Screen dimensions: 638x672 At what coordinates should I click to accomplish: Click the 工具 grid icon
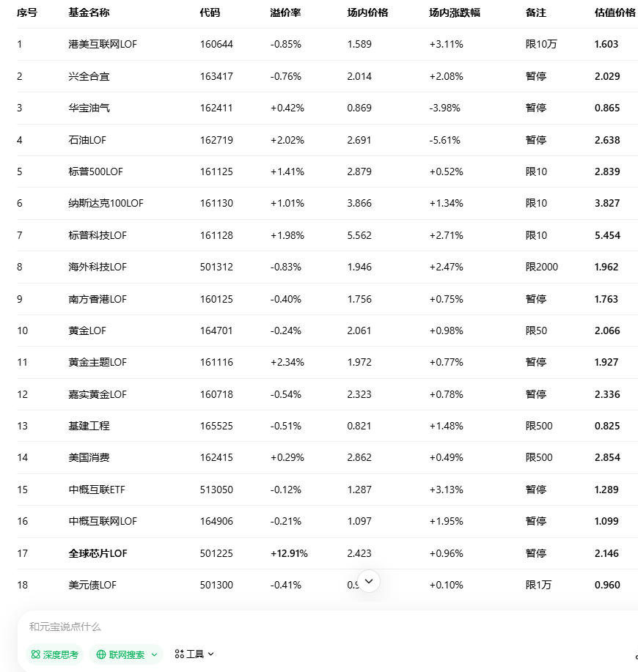pos(180,654)
